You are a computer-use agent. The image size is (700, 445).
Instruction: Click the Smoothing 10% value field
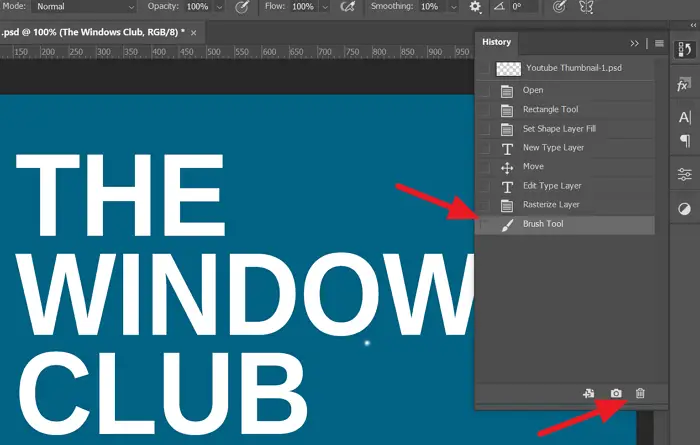coord(429,7)
